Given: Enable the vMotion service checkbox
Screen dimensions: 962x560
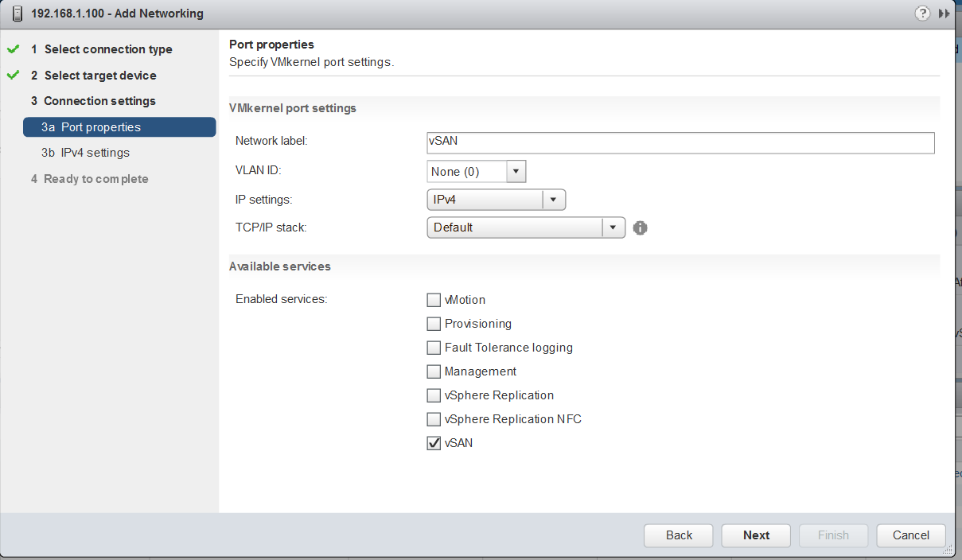Looking at the screenshot, I should [x=434, y=300].
